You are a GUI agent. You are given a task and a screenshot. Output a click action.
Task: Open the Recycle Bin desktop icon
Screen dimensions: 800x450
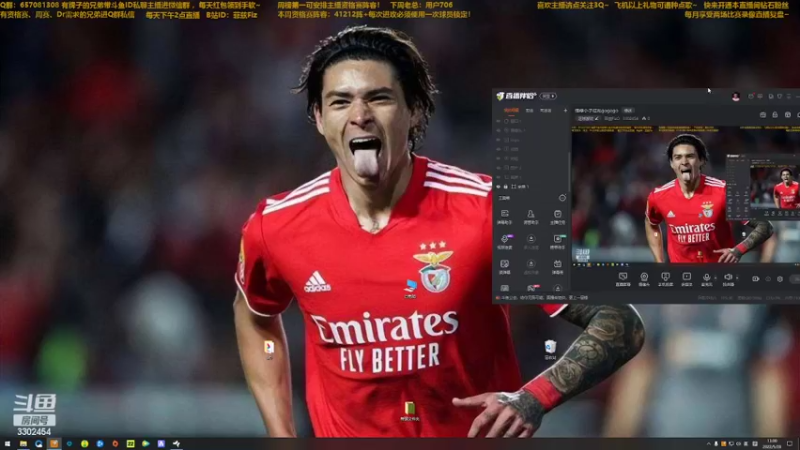(x=550, y=350)
